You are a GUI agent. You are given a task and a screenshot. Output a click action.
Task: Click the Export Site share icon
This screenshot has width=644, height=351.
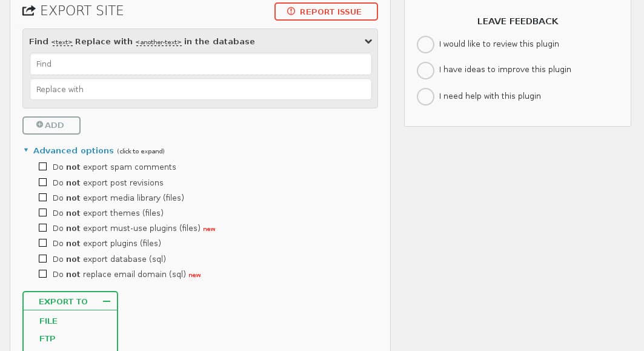[28, 11]
